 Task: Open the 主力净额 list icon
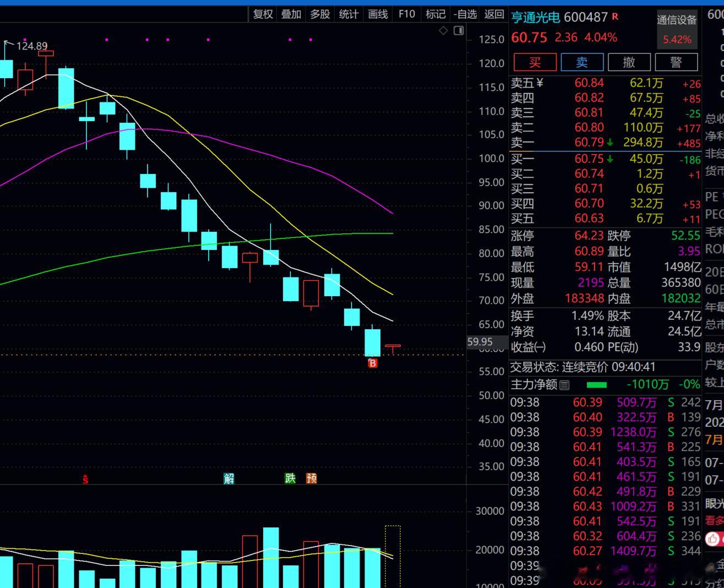click(564, 385)
